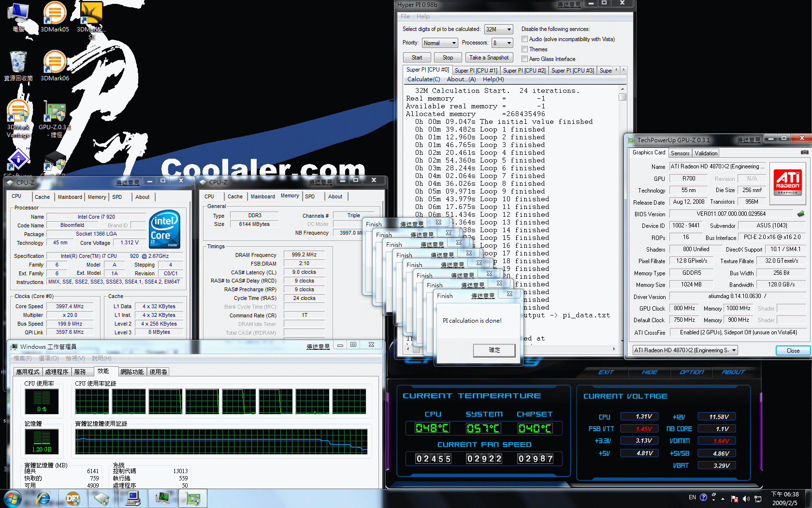
Task: Open the 3DMark Vantage desktop shortcut
Action: (x=18, y=119)
